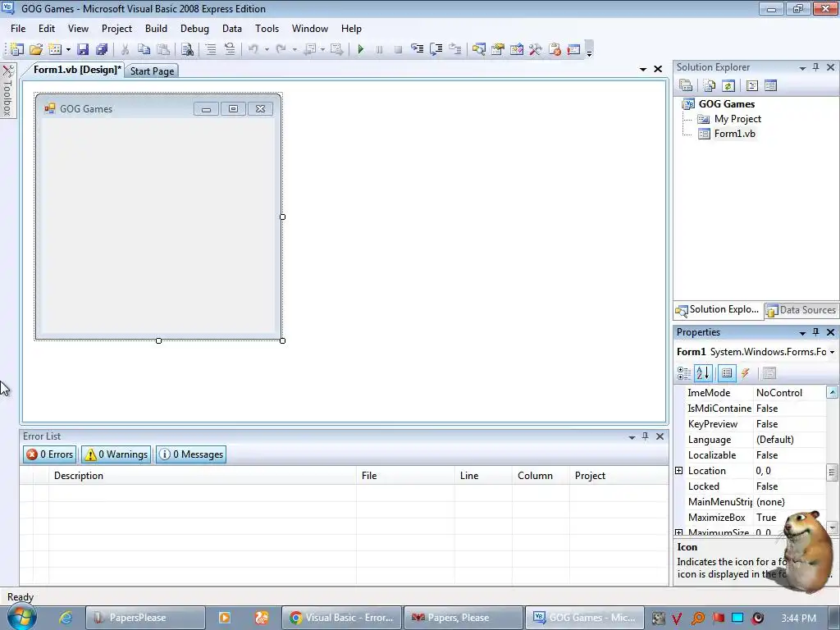Click View Designer icon in Solution Explorer

pos(770,85)
